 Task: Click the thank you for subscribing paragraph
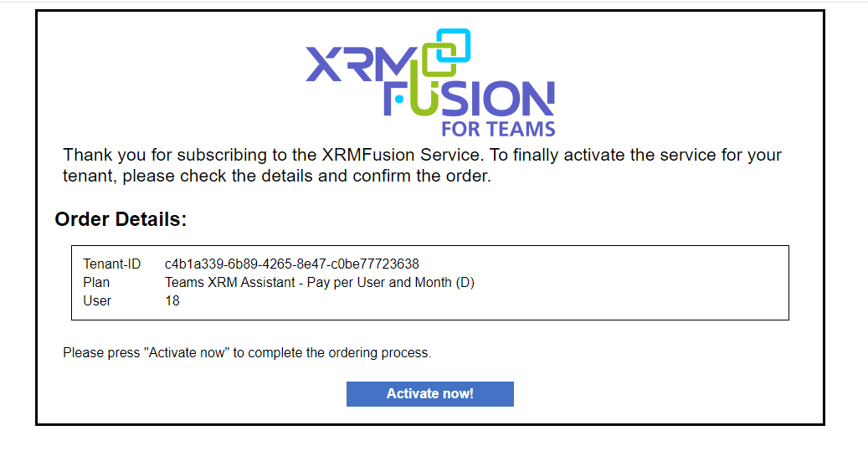pyautogui.click(x=422, y=165)
